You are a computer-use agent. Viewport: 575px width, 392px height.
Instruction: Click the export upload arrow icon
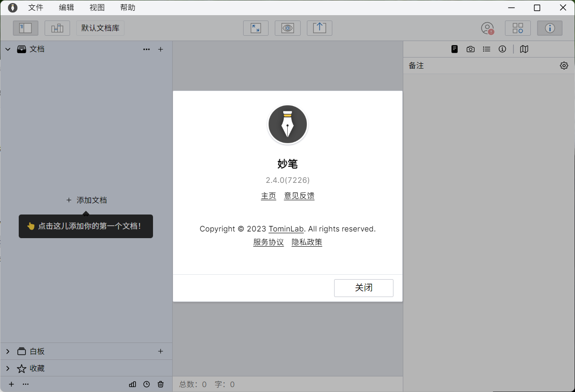(319, 28)
